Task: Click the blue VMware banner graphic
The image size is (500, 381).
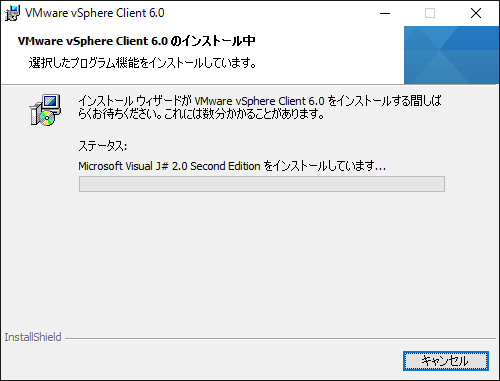Action: click(451, 55)
